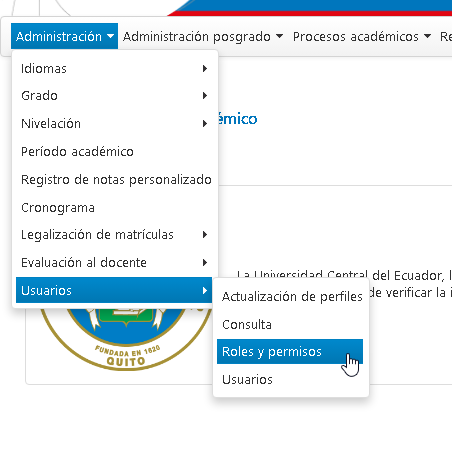This screenshot has height=474, width=452.
Task: Choose Actualización de perfiles
Action: [x=290, y=296]
